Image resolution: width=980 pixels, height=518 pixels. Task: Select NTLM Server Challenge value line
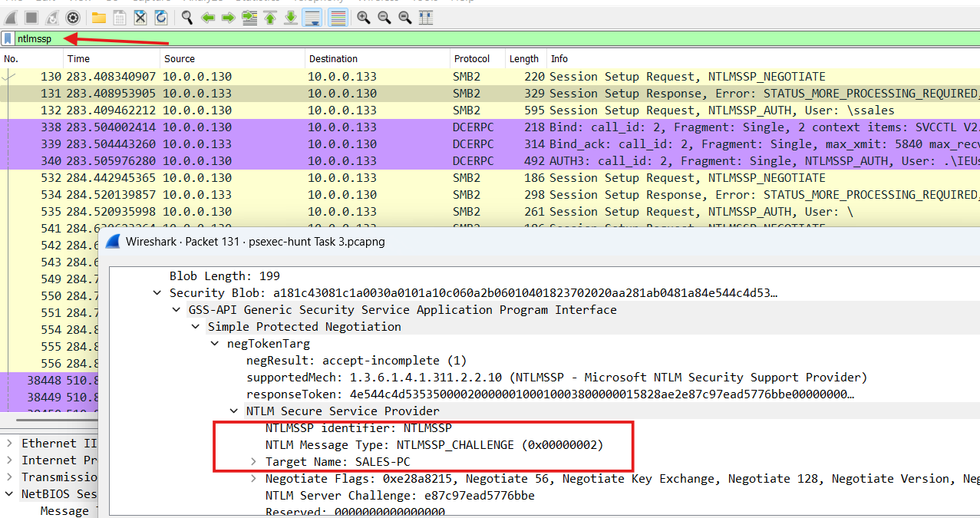click(x=400, y=496)
